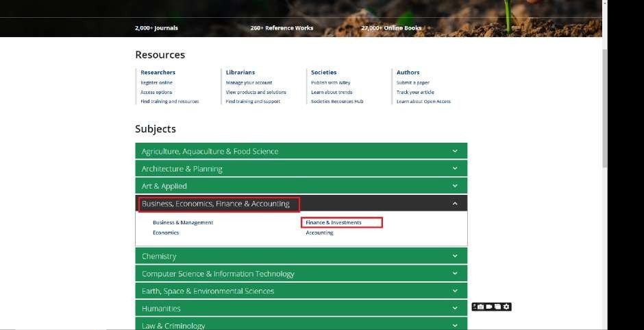Expand Earth, Space & Environmental Sciences chevron
Image resolution: width=644 pixels, height=330 pixels.
pos(455,291)
